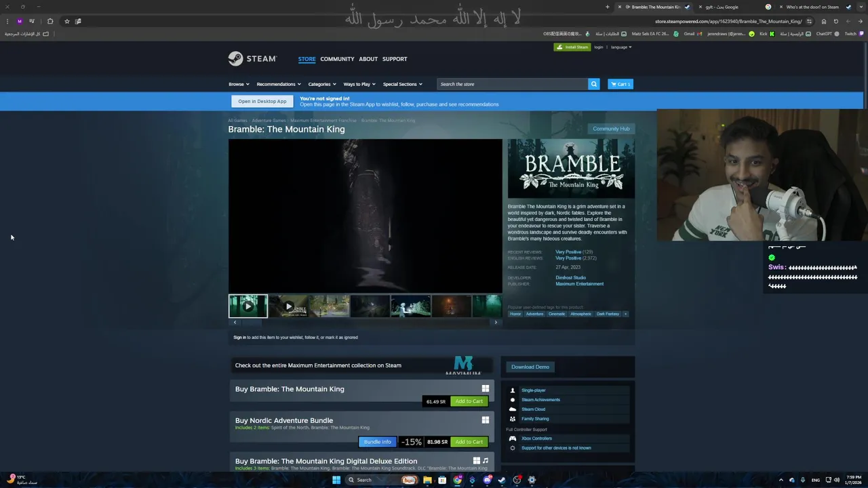Open the Windows Start menu

[336, 480]
